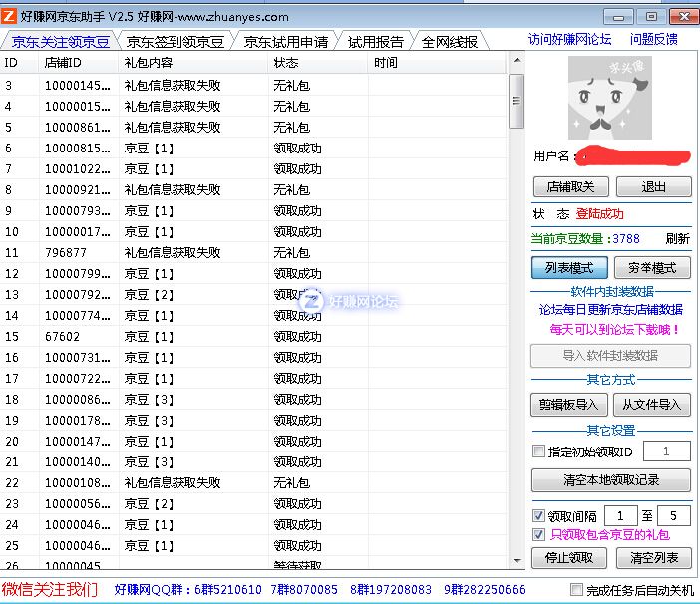Click the orange Z application icon in title bar
The width and height of the screenshot is (700, 604).
pyautogui.click(x=9, y=17)
